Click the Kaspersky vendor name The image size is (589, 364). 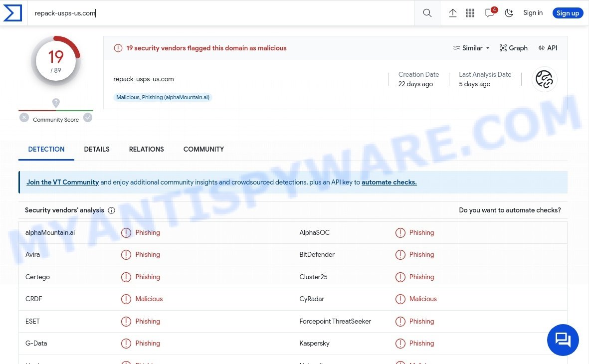(x=314, y=343)
